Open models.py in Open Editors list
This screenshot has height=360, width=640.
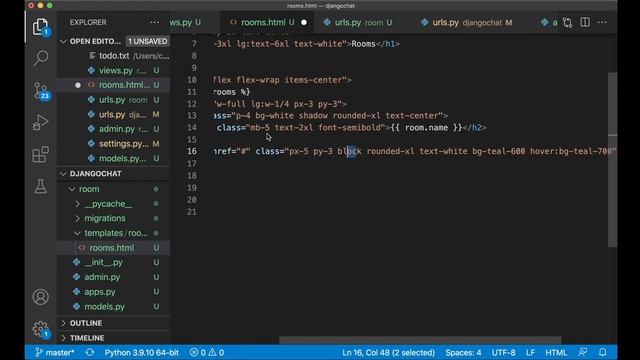(113, 158)
